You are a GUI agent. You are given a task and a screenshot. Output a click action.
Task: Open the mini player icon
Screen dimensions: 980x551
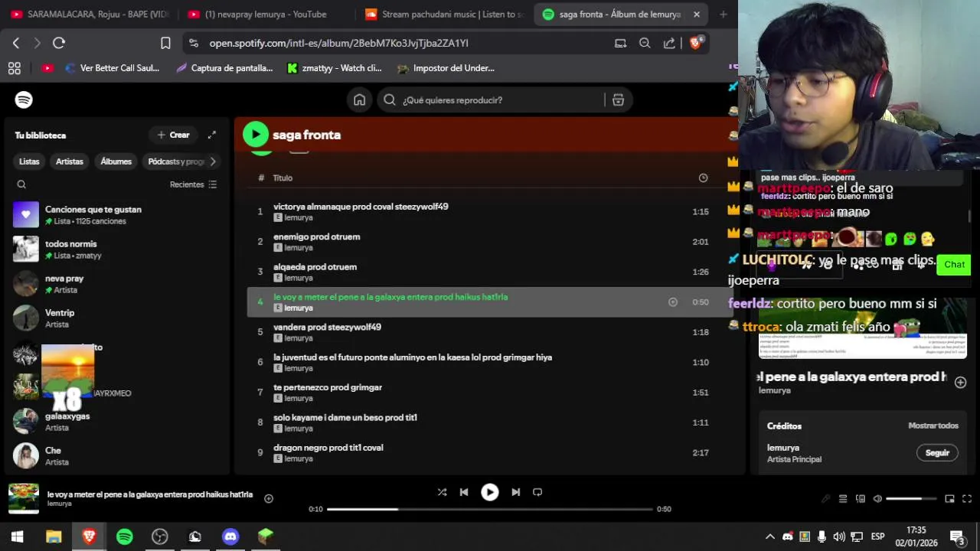click(x=949, y=499)
